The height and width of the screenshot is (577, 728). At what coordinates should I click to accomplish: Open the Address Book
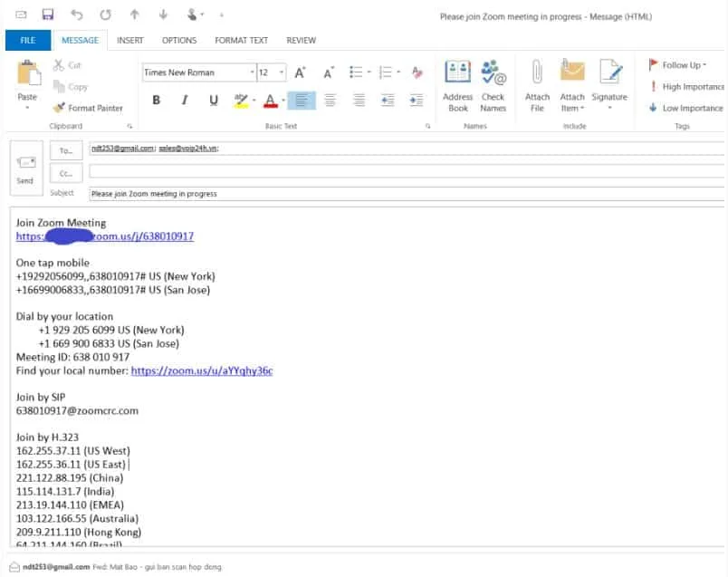click(x=458, y=86)
